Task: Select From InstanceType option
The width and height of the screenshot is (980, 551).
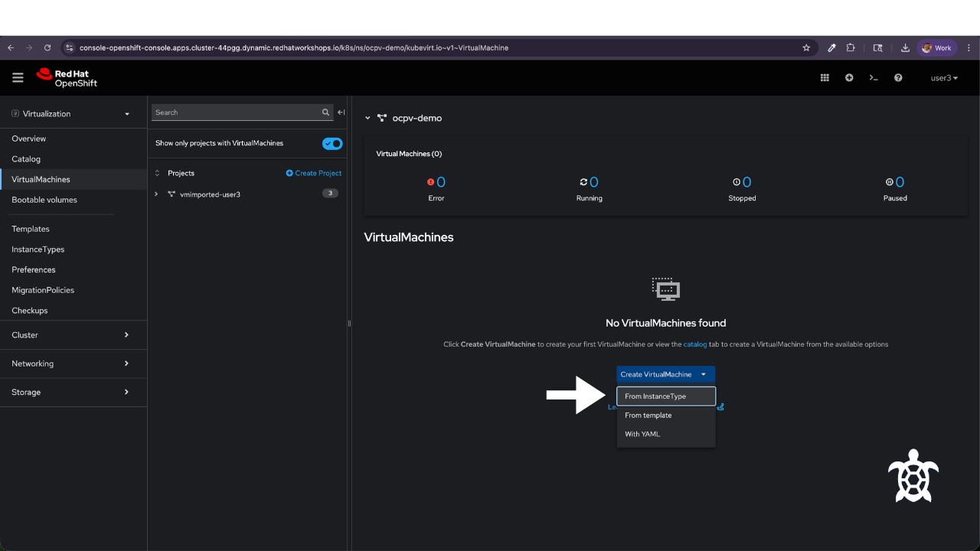Action: (x=666, y=396)
